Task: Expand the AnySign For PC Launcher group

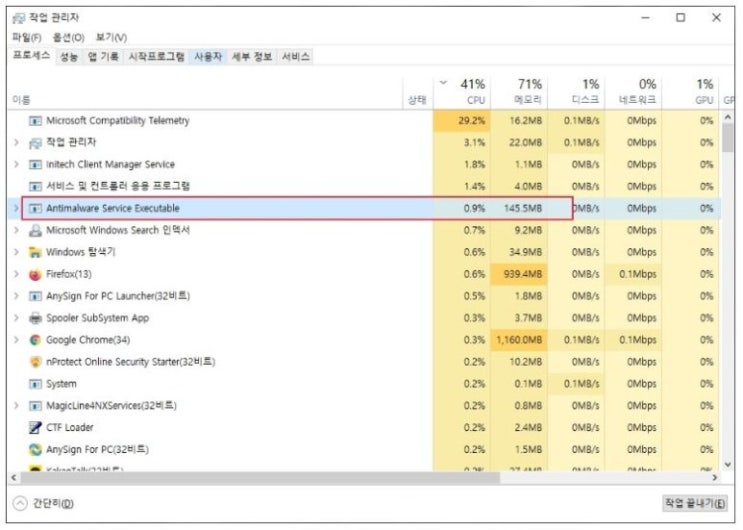Action: pyautogui.click(x=17, y=296)
